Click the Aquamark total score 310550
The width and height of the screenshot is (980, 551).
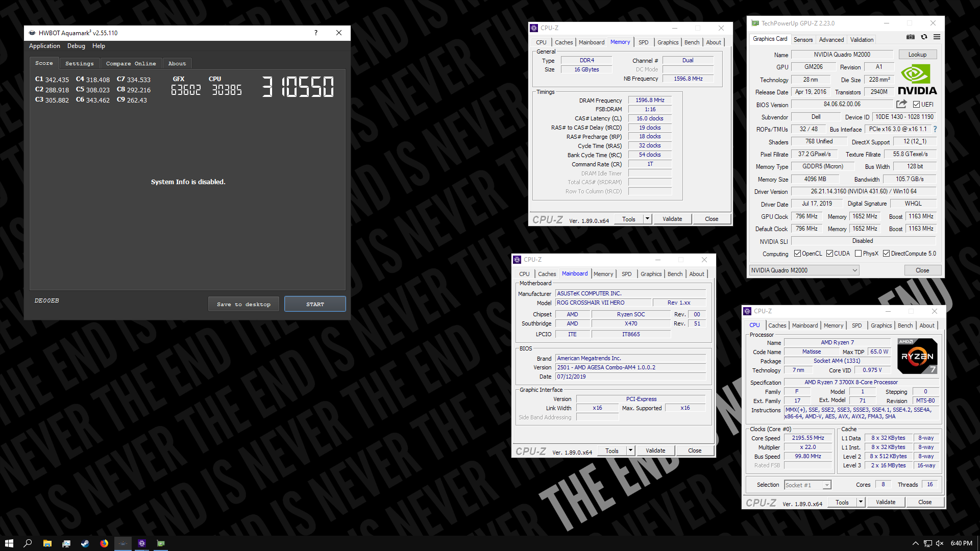(x=298, y=87)
